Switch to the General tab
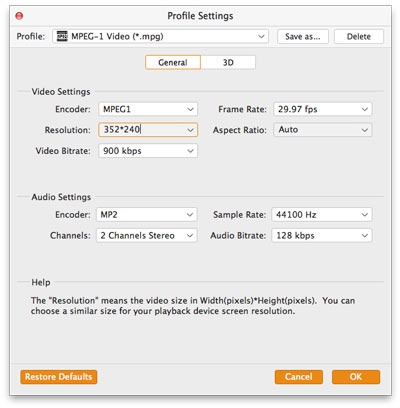Viewport: 400px width, 408px height. [173, 62]
